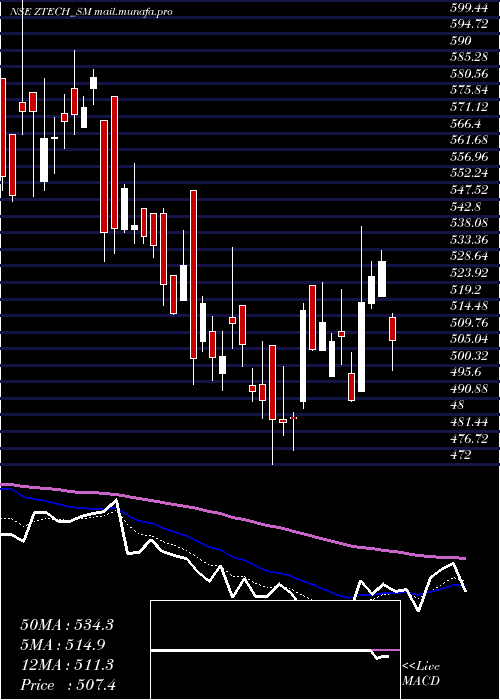
Task: Select the 538.08 price label
Action: [x=468, y=223]
